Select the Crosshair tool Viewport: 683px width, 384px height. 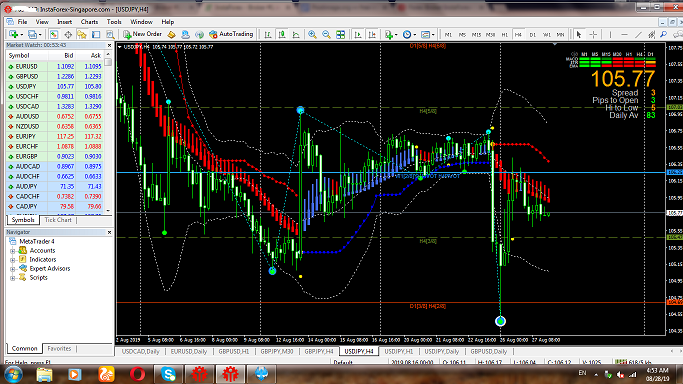[x=593, y=34]
